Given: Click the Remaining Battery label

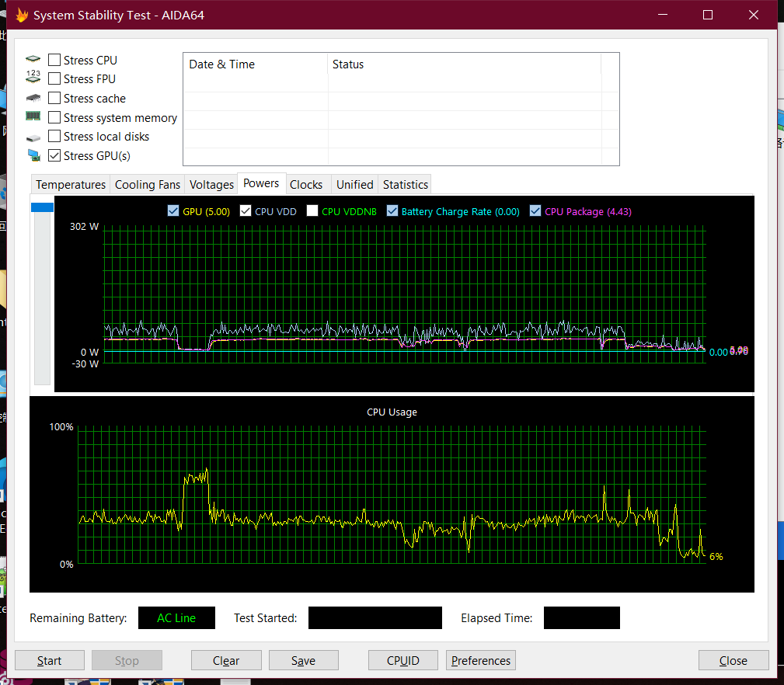Looking at the screenshot, I should tap(78, 618).
